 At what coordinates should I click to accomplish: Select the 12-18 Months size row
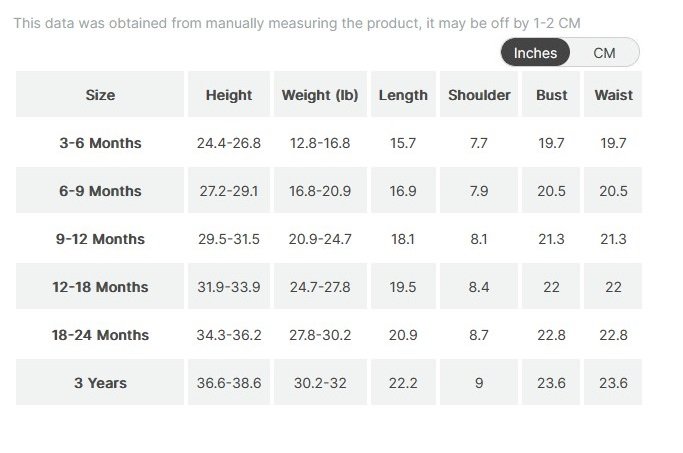pyautogui.click(x=100, y=287)
